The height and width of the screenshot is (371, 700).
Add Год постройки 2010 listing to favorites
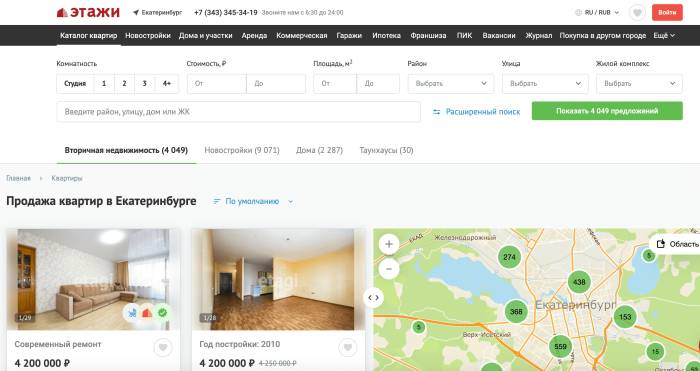tap(348, 347)
